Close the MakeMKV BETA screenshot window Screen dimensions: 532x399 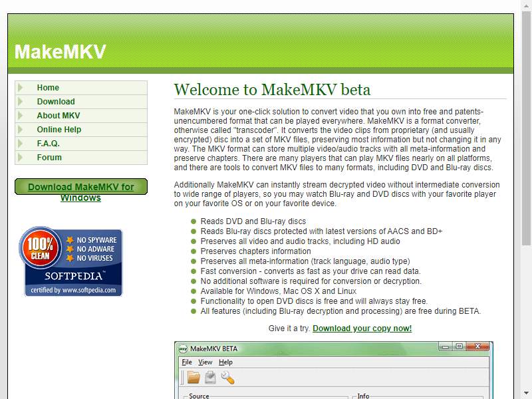pos(477,346)
